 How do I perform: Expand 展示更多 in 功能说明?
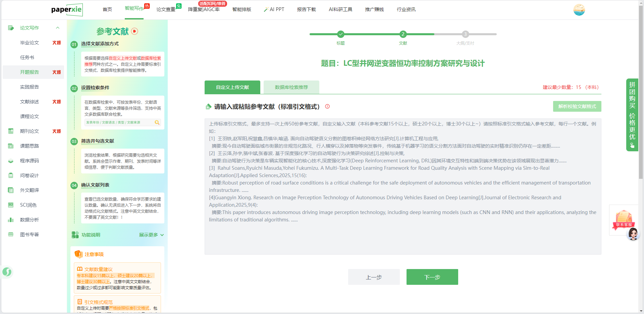[x=151, y=235]
